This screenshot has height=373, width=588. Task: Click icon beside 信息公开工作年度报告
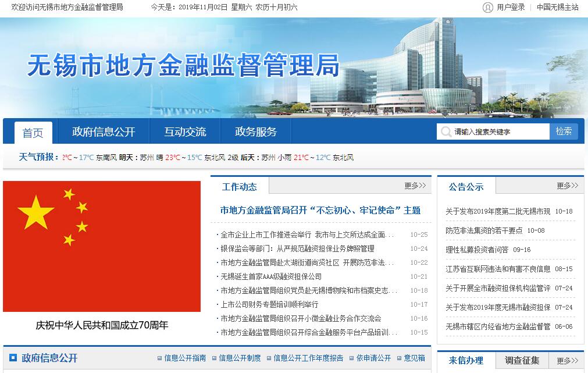click(x=269, y=358)
